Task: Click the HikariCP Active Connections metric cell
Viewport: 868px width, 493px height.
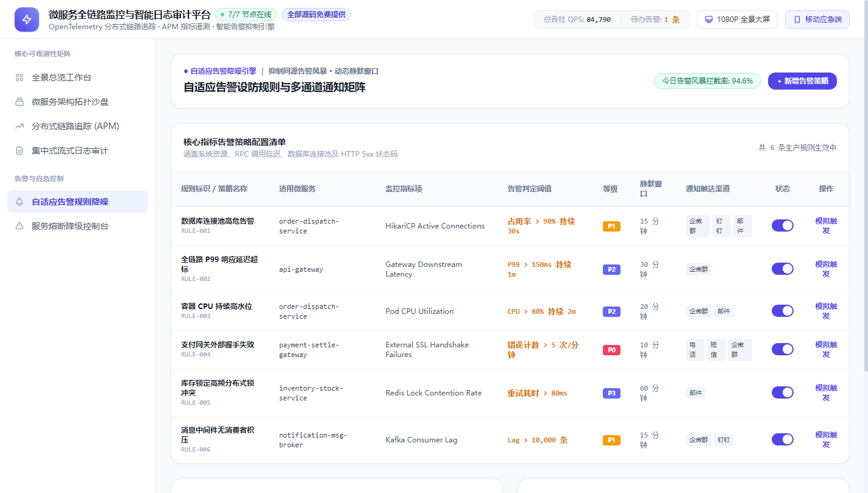Action: (435, 226)
